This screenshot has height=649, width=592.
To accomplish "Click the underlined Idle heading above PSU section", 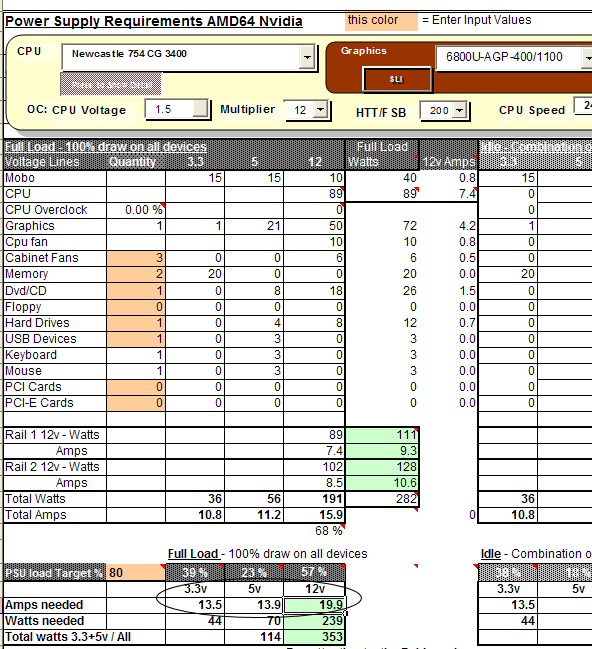I will point(491,554).
